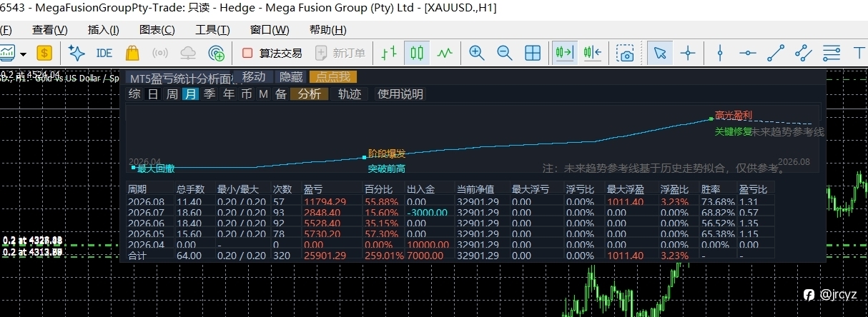Select the horizontal line drawing tool
The image size is (868, 317).
coord(748,53)
